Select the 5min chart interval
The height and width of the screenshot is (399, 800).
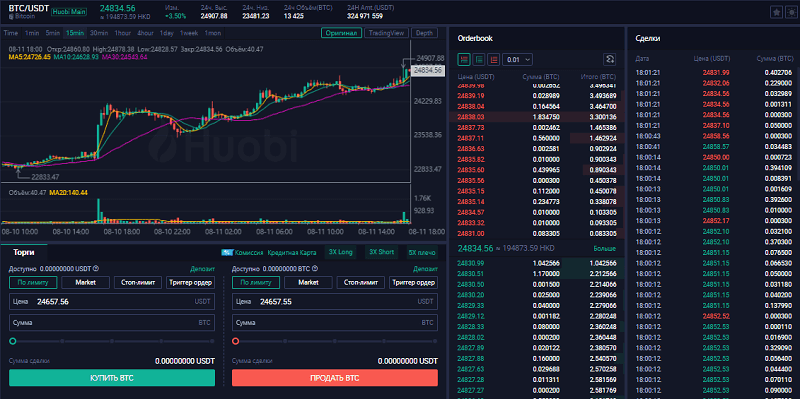click(53, 33)
